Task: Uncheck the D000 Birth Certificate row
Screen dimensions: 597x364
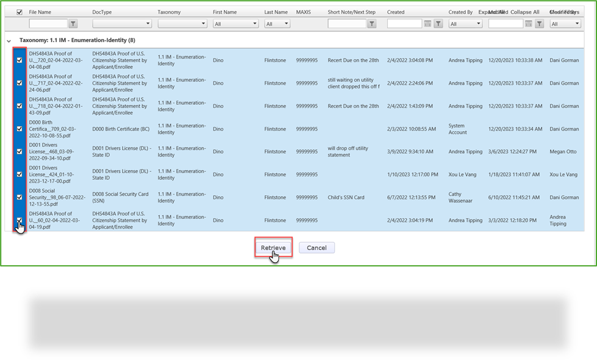Action: coord(19,129)
